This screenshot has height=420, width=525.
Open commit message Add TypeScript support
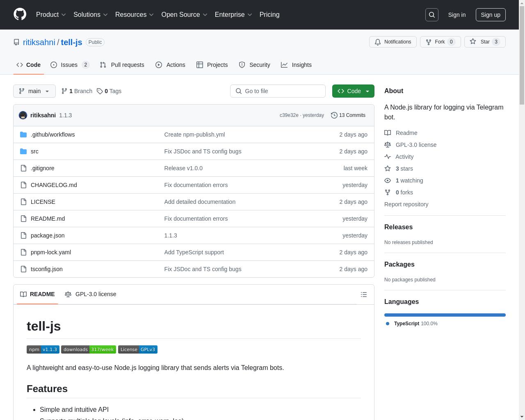194,252
